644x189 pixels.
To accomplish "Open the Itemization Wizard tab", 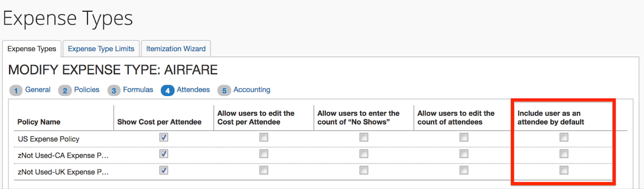I will point(176,49).
